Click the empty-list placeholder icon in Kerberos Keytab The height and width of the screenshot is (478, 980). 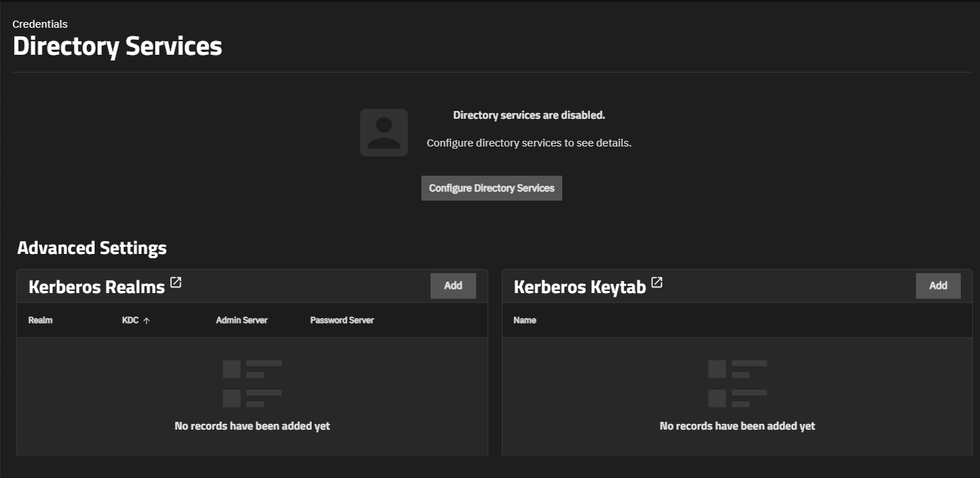coord(737,383)
